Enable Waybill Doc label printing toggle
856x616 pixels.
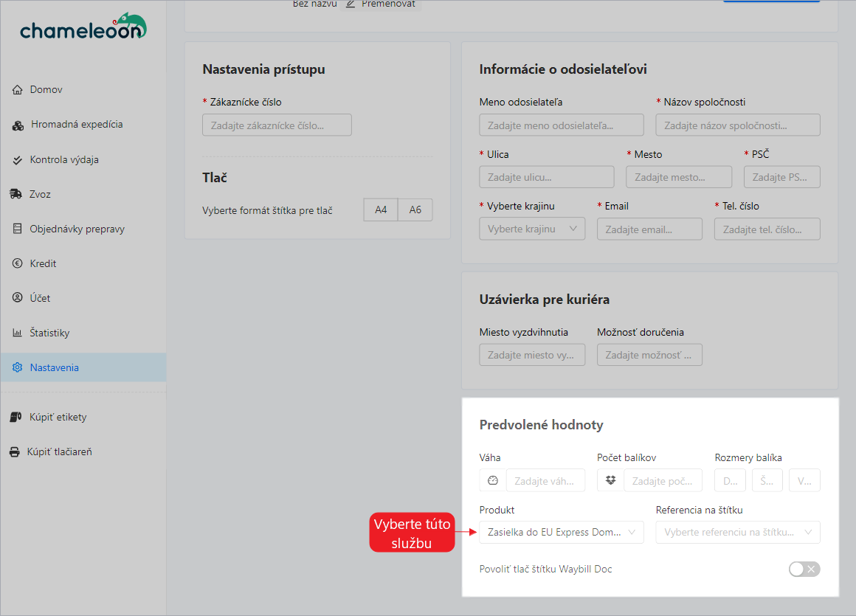click(x=804, y=569)
